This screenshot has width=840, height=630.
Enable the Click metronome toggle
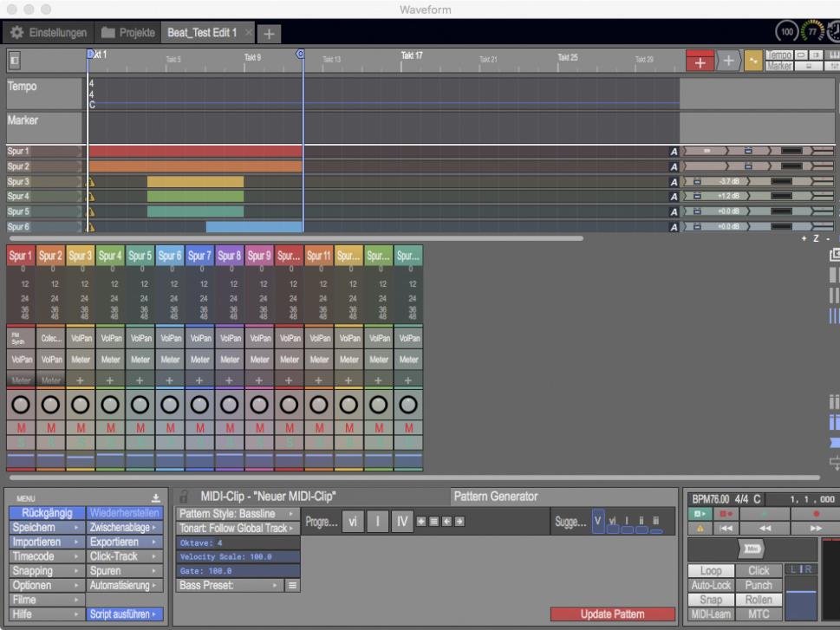click(x=759, y=571)
